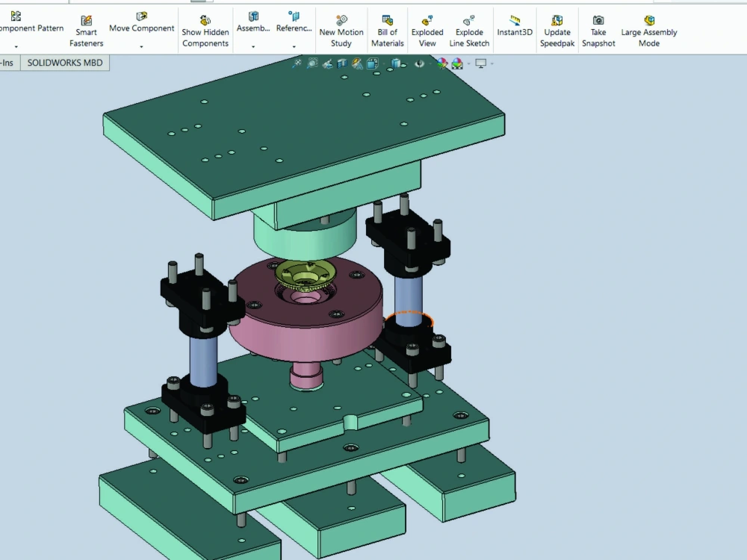This screenshot has height=560, width=747.
Task: Click Update Speedpak
Action: [557, 30]
